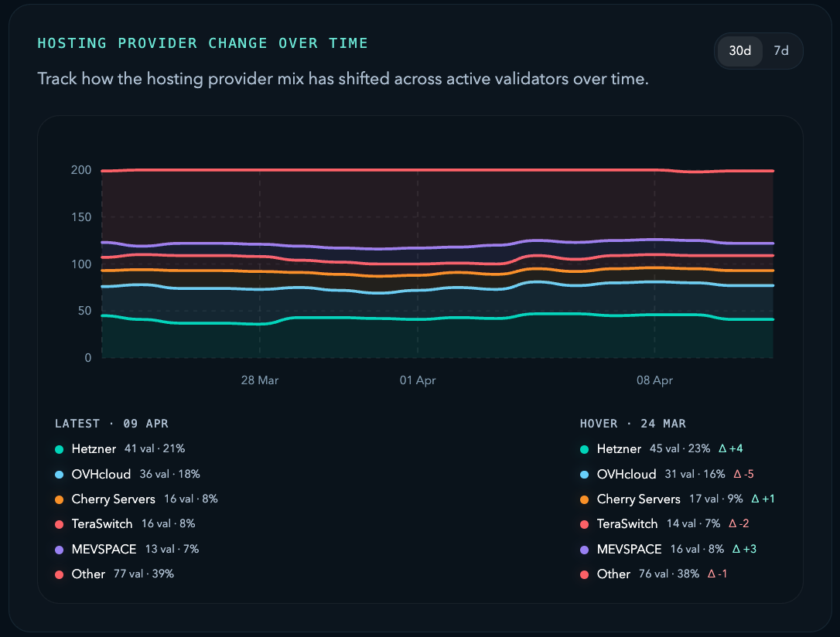Click the purple MEVSPACE legend dot
The image size is (840, 637).
pos(58,549)
